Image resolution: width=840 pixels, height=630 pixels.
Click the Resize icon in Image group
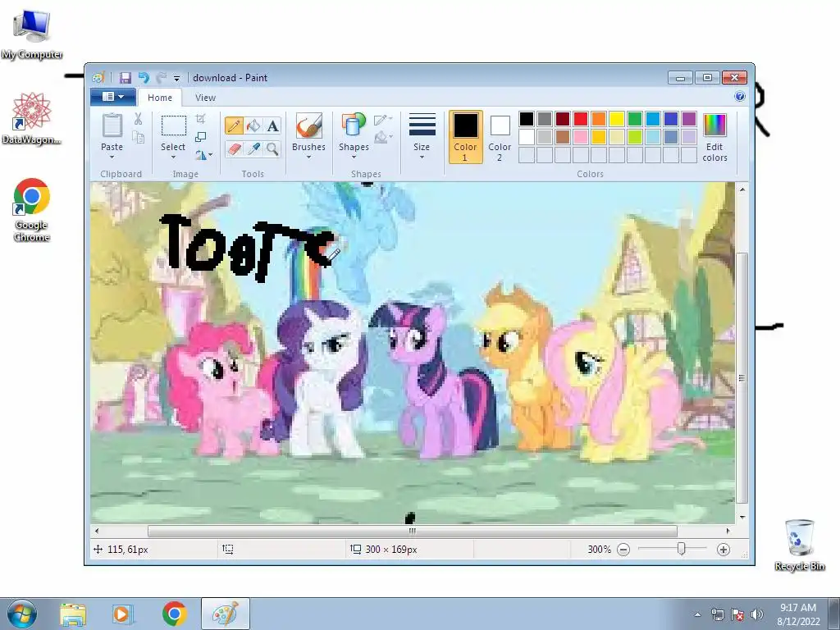click(201, 137)
